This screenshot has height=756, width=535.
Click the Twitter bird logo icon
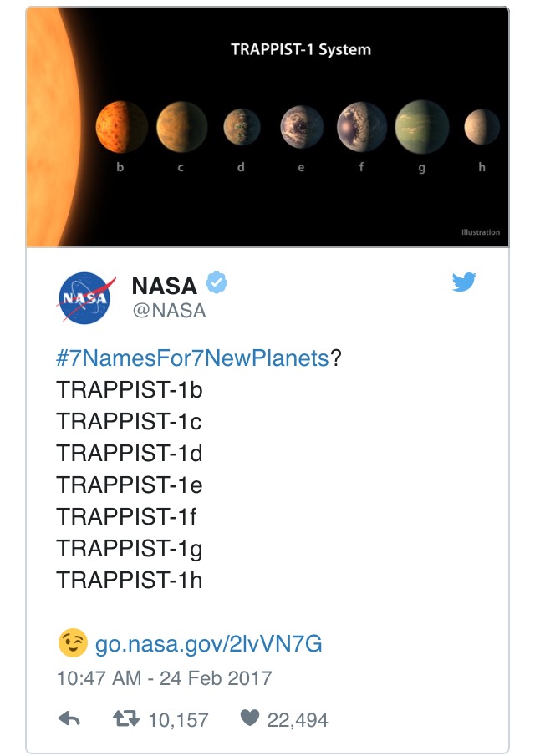coord(464,282)
